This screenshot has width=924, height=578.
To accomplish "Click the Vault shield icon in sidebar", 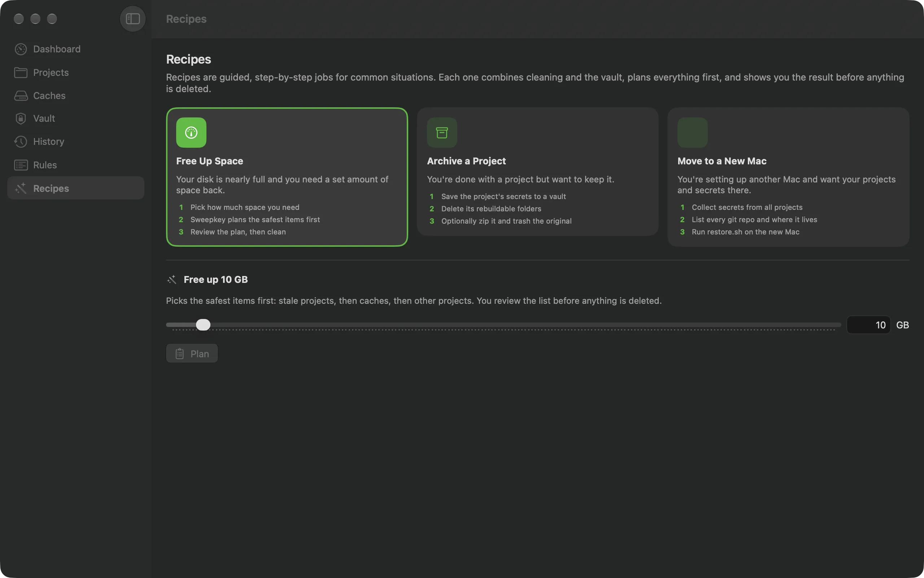I will (x=21, y=118).
